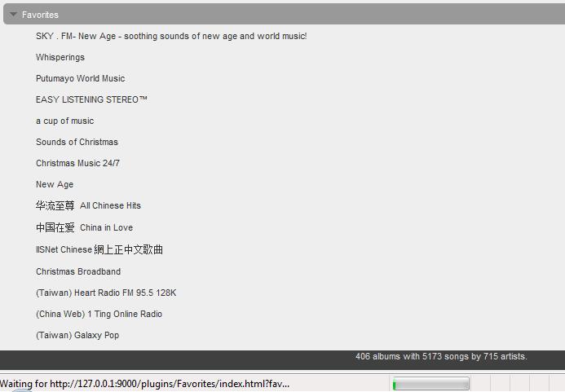Collapse the Favorites section triangle
Screen dimensions: 565x392
click(13, 15)
